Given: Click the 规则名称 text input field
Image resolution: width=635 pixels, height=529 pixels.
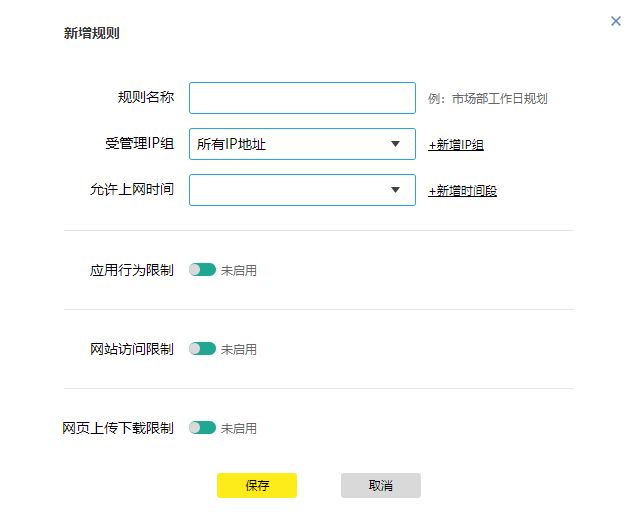Looking at the screenshot, I should 302,98.
